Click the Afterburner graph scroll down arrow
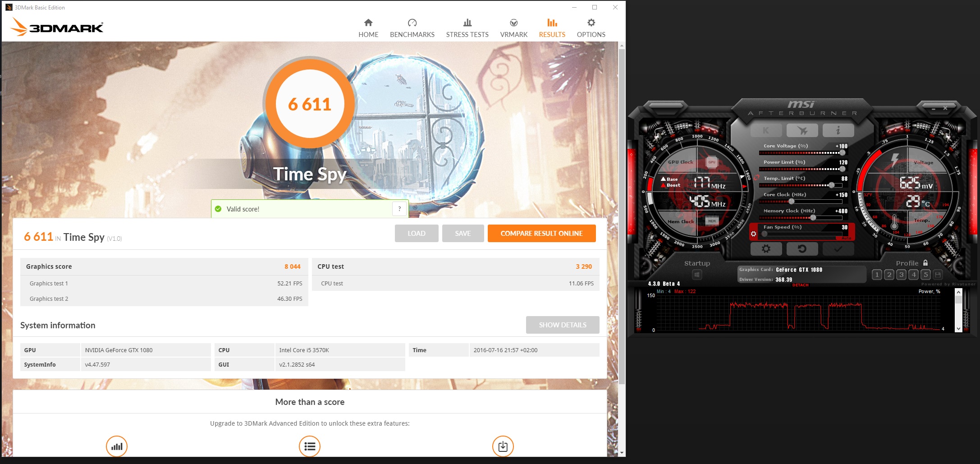 [x=958, y=329]
